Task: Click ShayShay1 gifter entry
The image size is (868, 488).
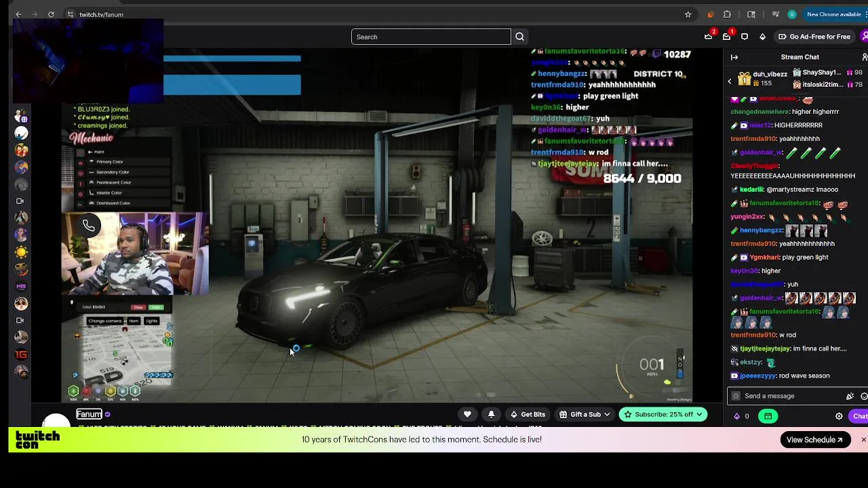Action: click(827, 73)
